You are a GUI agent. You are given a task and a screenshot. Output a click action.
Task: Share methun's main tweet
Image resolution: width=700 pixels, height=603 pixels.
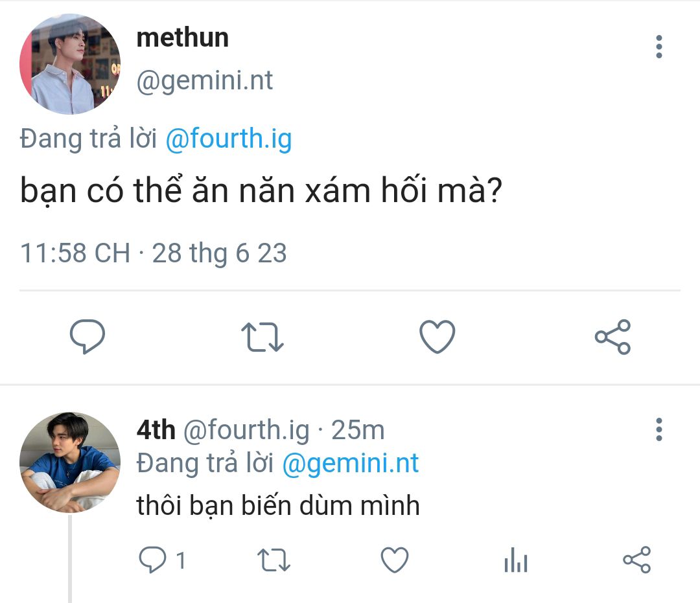point(612,337)
